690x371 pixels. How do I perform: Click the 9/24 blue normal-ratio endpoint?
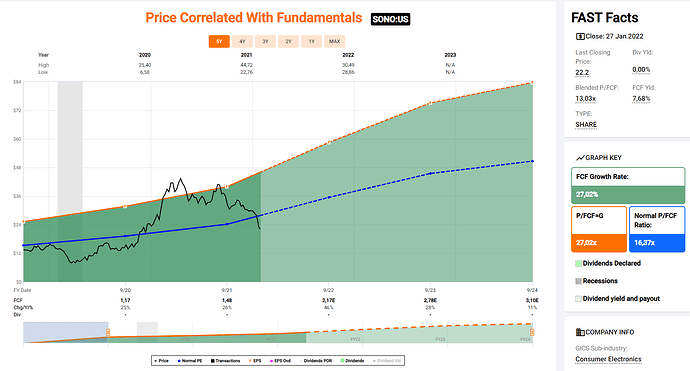(x=532, y=161)
